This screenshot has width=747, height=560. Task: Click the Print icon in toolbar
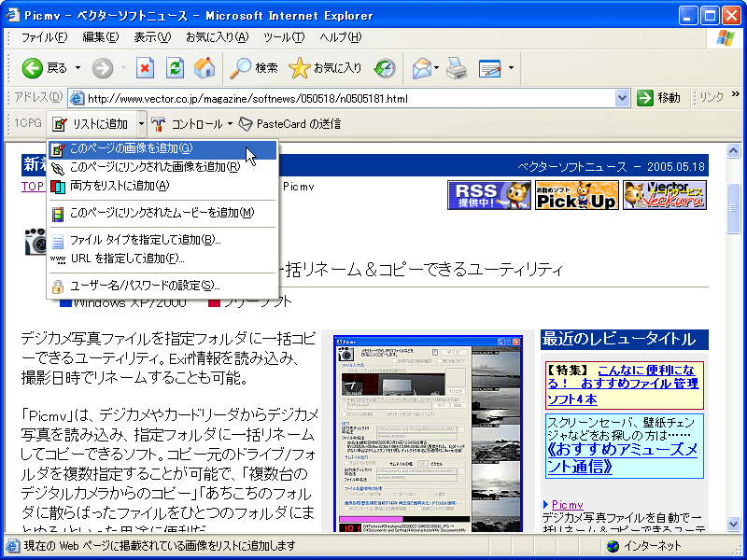(x=456, y=68)
